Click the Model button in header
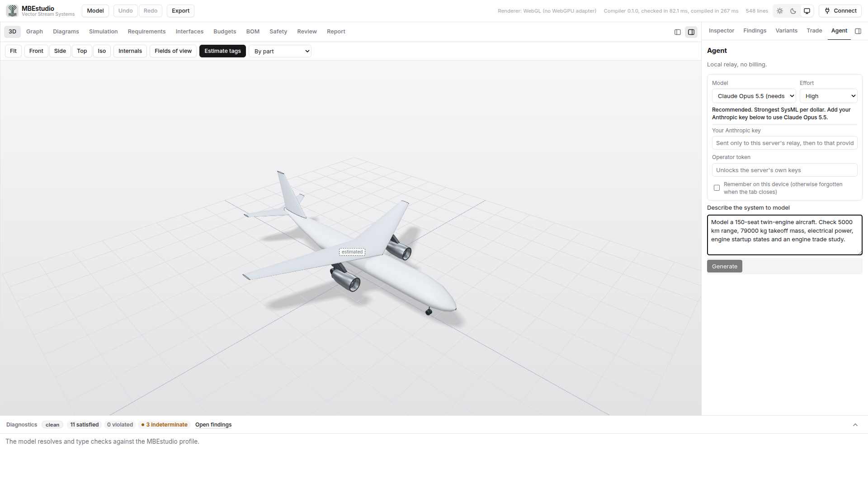868x488 pixels. pos(95,11)
